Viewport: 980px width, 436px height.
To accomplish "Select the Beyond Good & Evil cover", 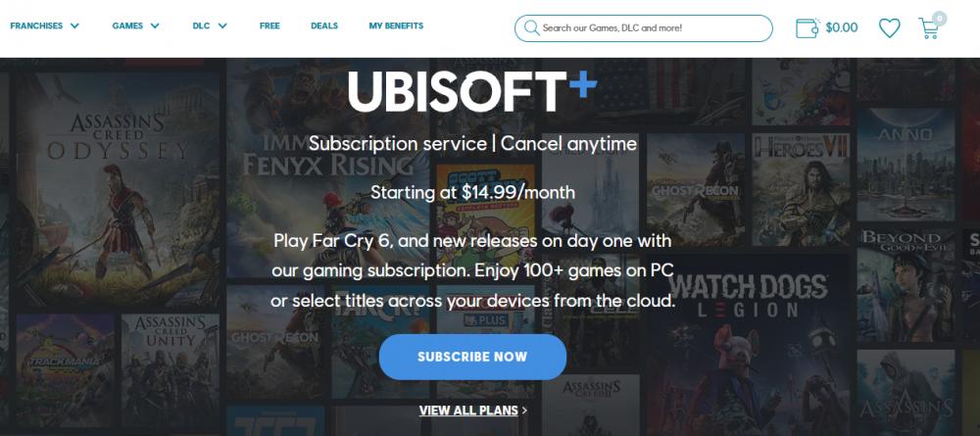I will coord(906,285).
